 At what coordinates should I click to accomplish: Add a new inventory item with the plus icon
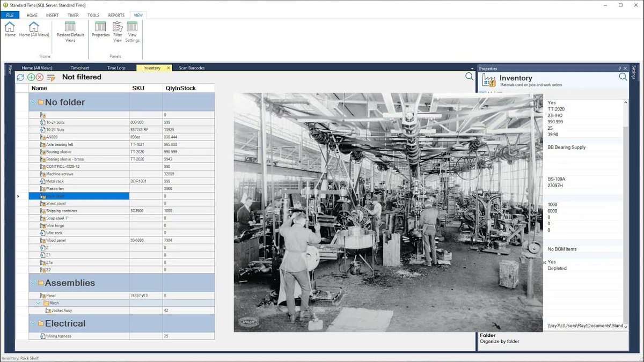click(x=30, y=77)
